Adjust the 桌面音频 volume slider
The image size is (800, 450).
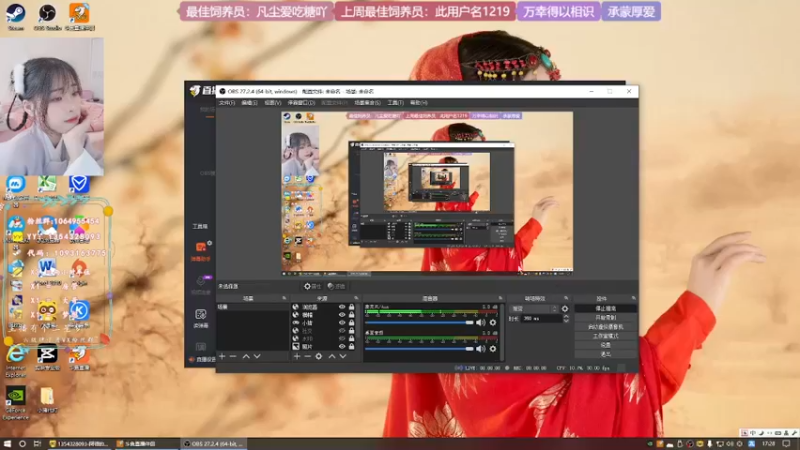419,348
